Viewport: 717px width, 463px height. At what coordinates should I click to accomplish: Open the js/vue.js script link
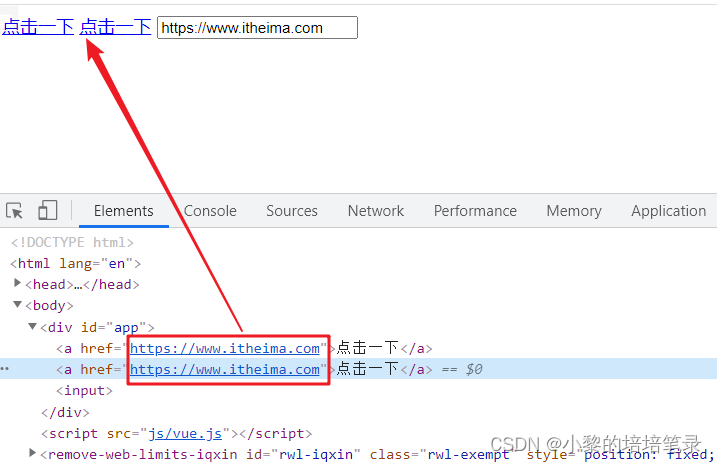click(x=185, y=433)
